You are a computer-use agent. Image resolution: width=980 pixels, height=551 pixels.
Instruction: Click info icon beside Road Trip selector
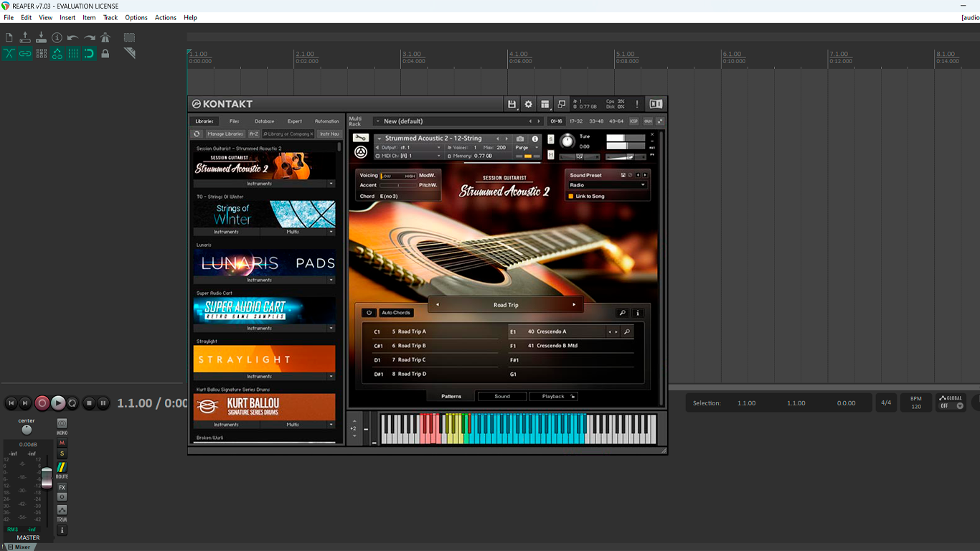point(638,313)
